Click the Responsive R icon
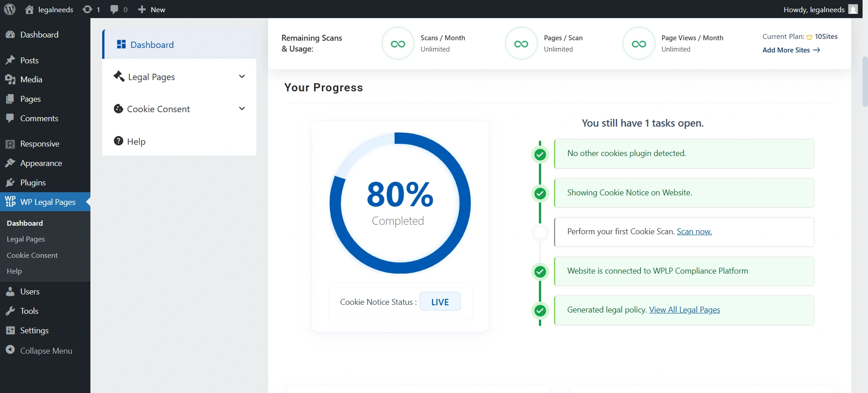This screenshot has width=868, height=393. pyautogui.click(x=10, y=144)
